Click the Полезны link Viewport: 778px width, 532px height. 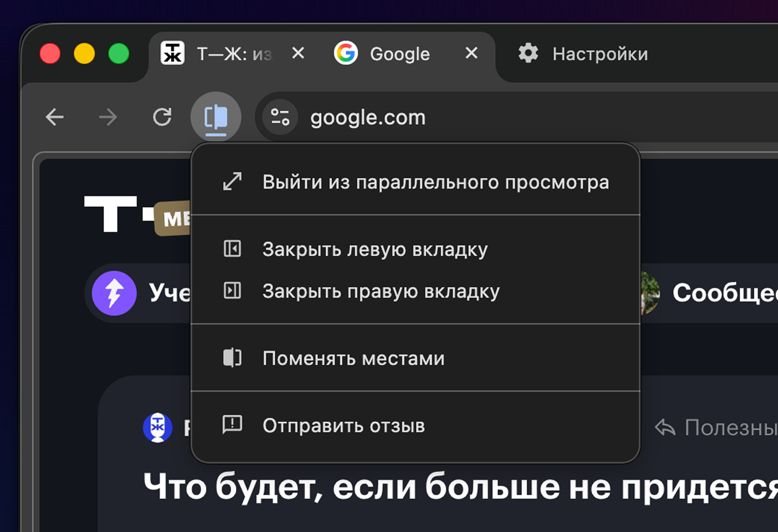(x=731, y=428)
